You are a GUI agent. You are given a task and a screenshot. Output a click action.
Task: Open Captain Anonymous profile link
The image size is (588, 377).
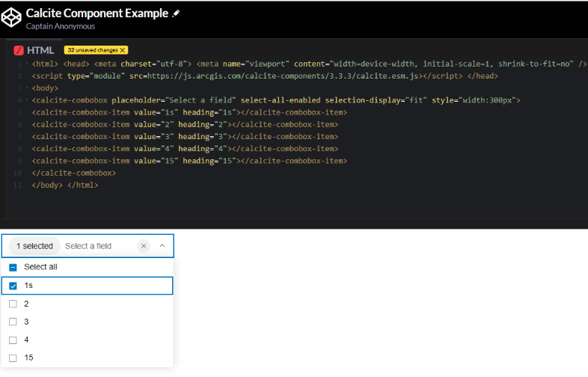tap(61, 26)
